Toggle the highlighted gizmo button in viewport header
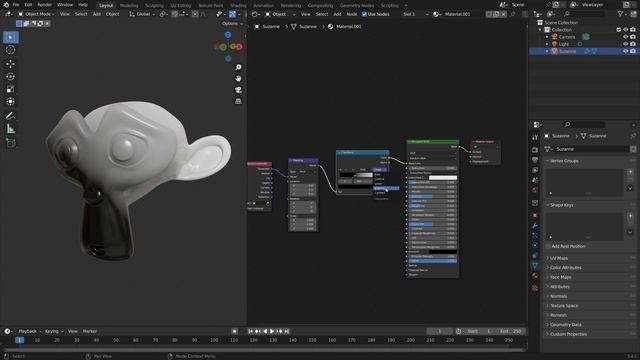Image resolution: width=640 pixels, height=360 pixels. point(232,14)
